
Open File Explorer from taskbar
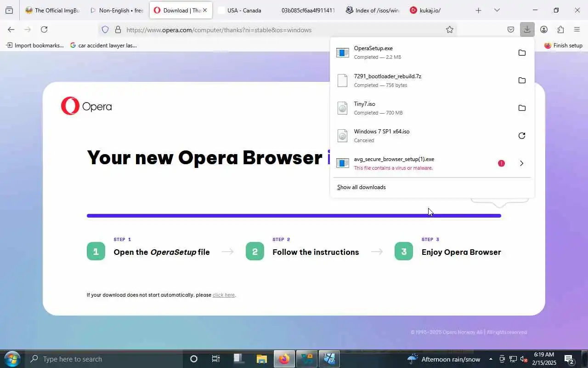(262, 359)
